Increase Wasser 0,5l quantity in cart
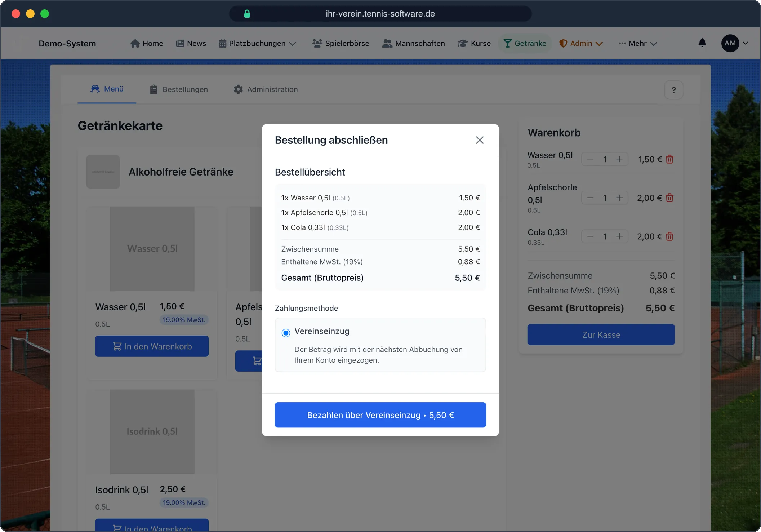This screenshot has width=761, height=532. tap(619, 159)
